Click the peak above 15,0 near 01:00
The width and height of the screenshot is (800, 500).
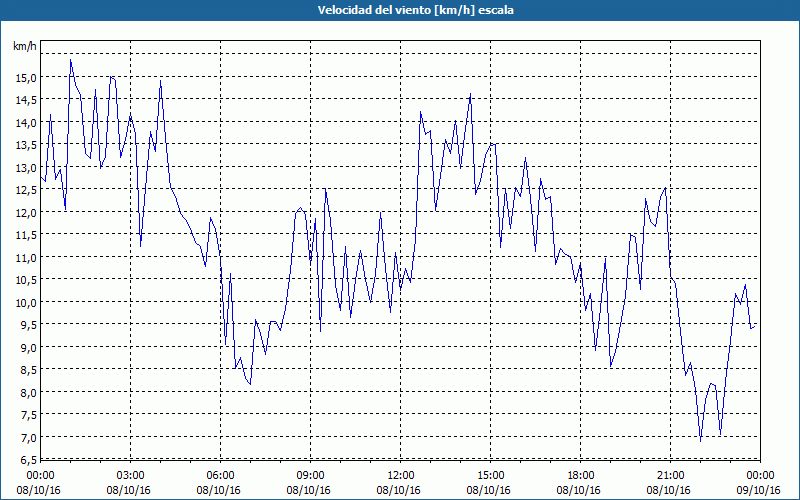click(x=70, y=60)
